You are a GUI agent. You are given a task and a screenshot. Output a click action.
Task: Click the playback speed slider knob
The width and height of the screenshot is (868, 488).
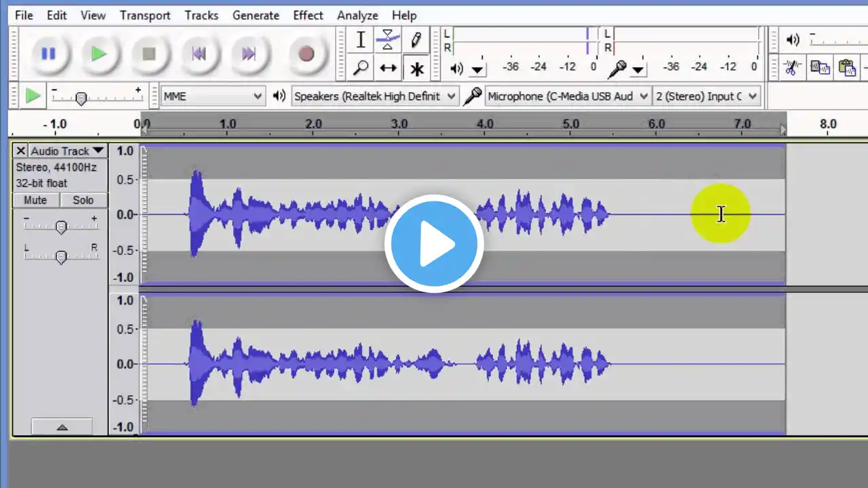tap(81, 99)
